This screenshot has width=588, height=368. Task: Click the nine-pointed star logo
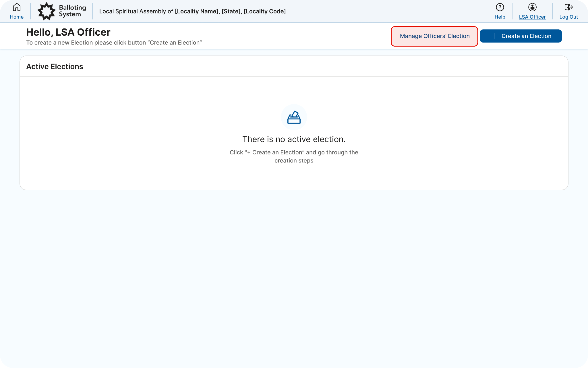pyautogui.click(x=47, y=11)
